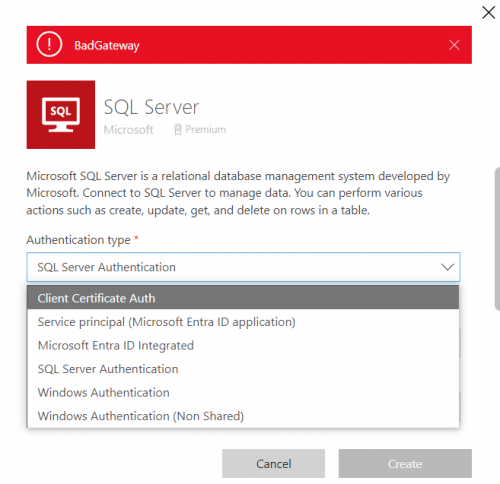Viewport: 500px width, 484px height.
Task: Close the SQL Server connection dialog
Action: coord(488,13)
